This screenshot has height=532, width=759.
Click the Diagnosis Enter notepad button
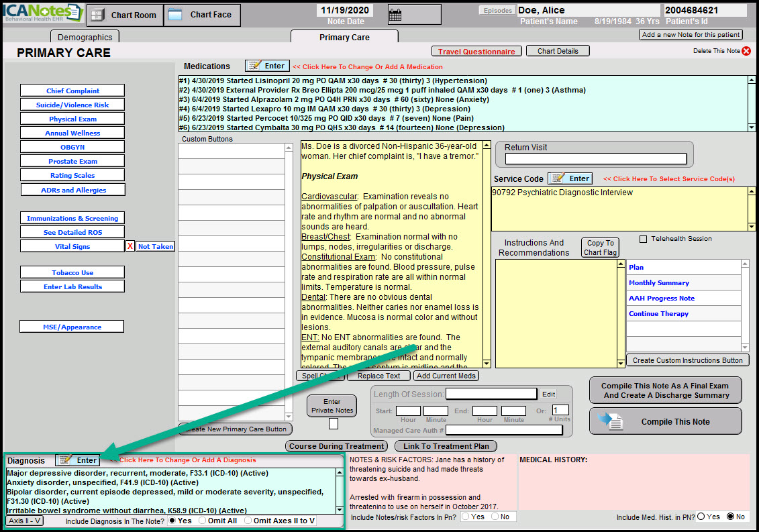click(78, 460)
